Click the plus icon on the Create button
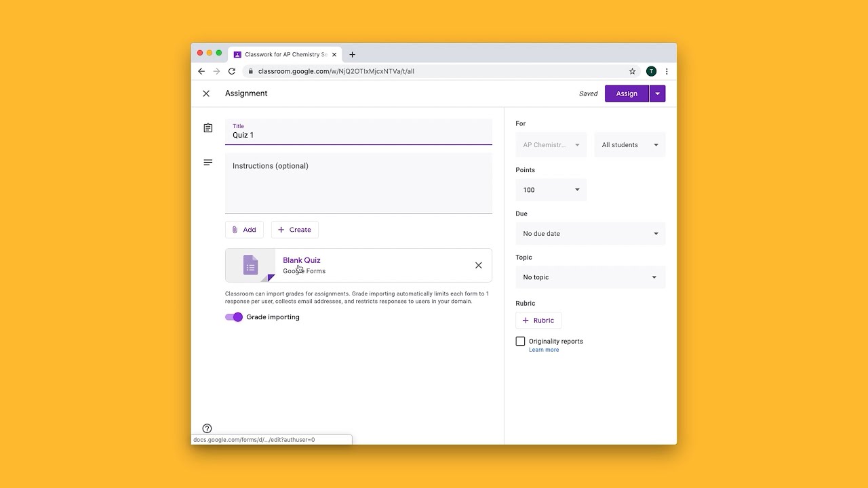 click(x=281, y=229)
